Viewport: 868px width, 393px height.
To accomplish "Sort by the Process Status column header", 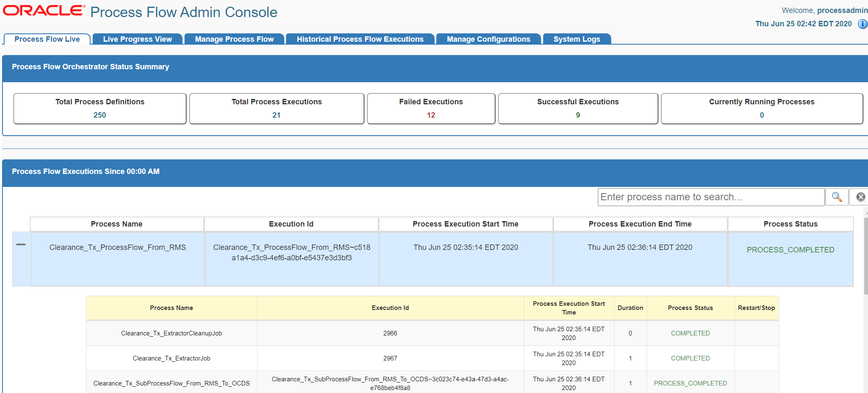I will click(790, 224).
